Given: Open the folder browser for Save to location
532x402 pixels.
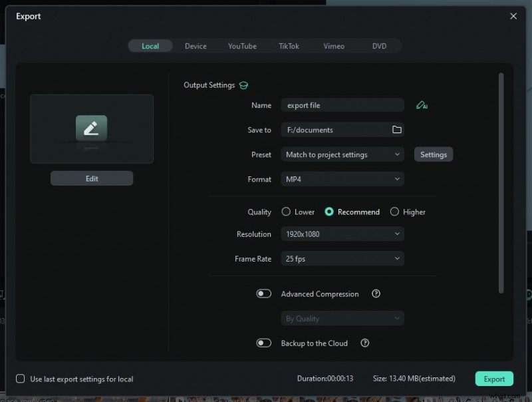Looking at the screenshot, I should pos(397,129).
